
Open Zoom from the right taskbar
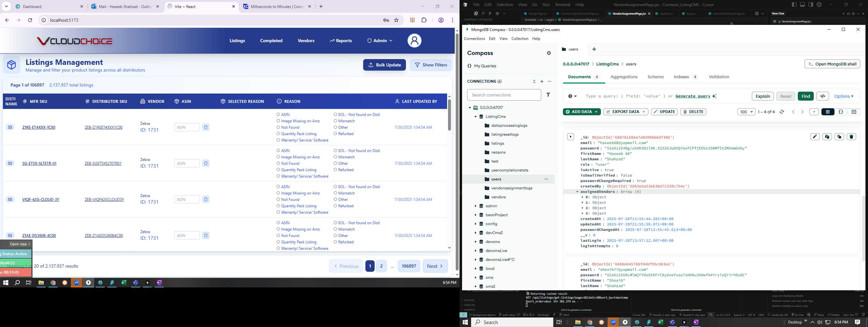click(613, 322)
